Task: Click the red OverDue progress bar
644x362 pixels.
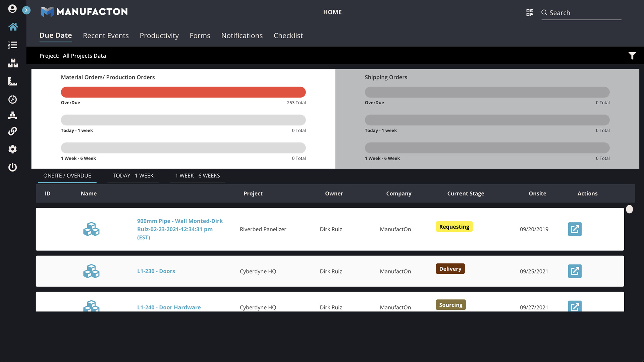Action: pyautogui.click(x=183, y=92)
